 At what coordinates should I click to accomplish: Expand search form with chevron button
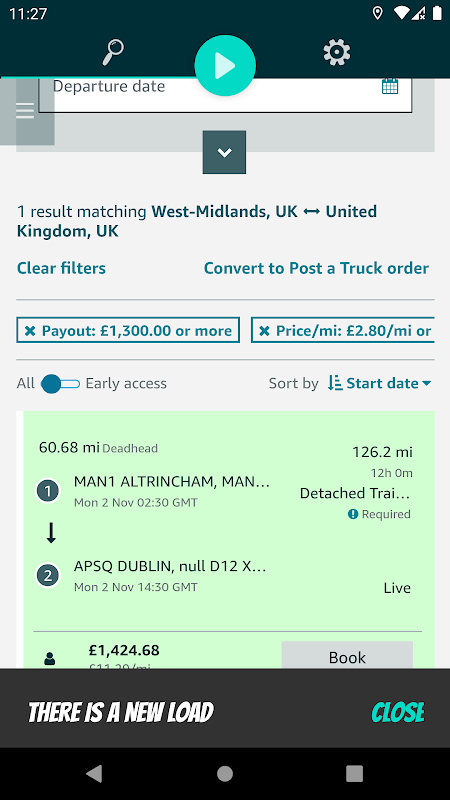pos(224,152)
